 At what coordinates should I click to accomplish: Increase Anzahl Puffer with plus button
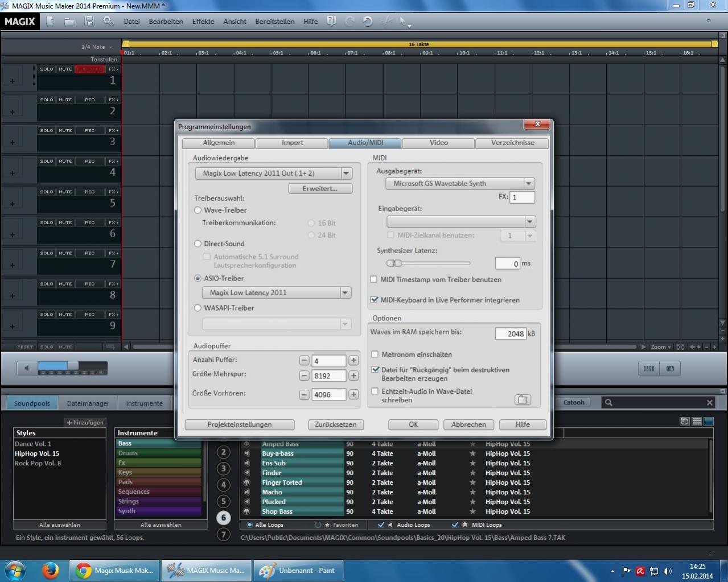(353, 360)
